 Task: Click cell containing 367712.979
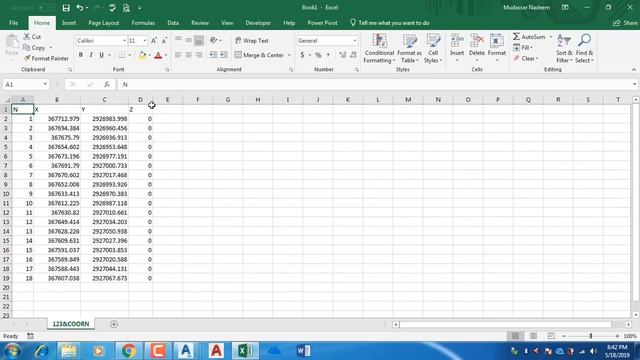pos(57,119)
